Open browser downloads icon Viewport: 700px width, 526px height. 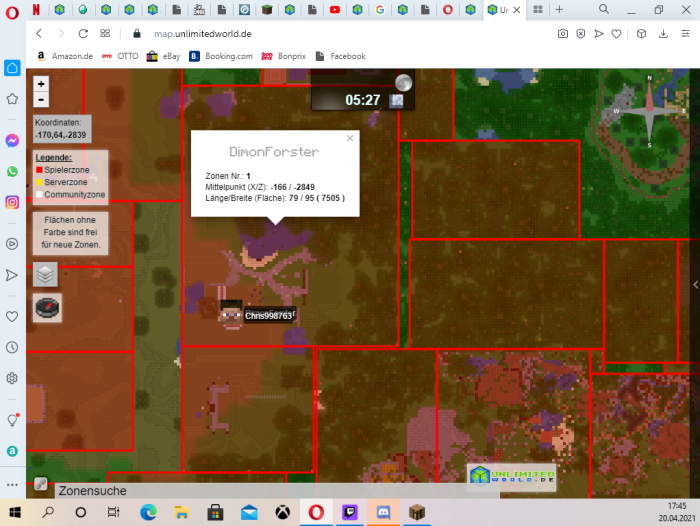click(663, 33)
